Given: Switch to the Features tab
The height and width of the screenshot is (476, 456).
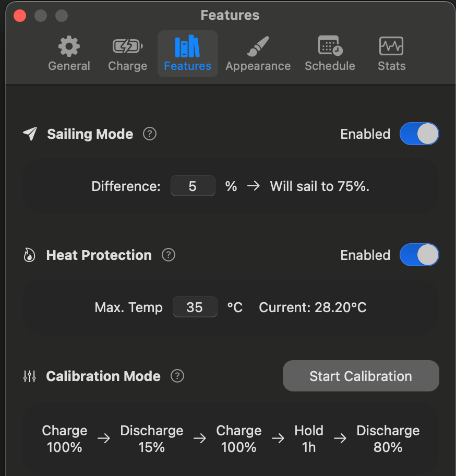Looking at the screenshot, I should point(187,54).
